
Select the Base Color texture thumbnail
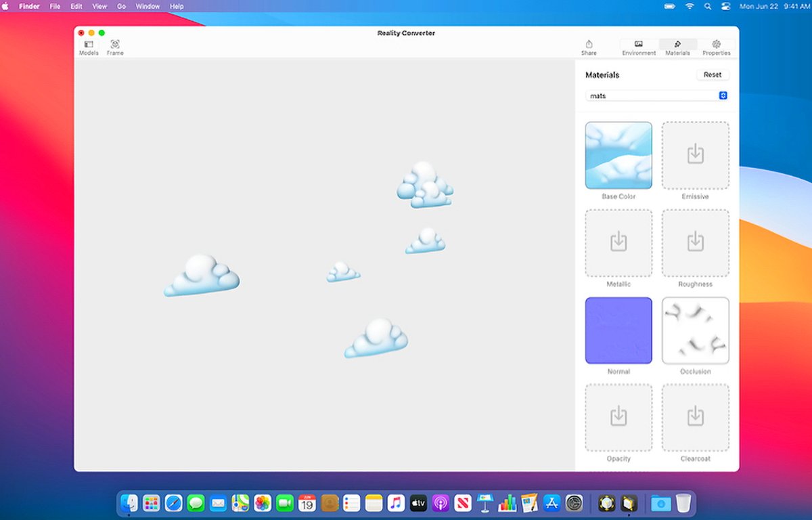pyautogui.click(x=618, y=155)
